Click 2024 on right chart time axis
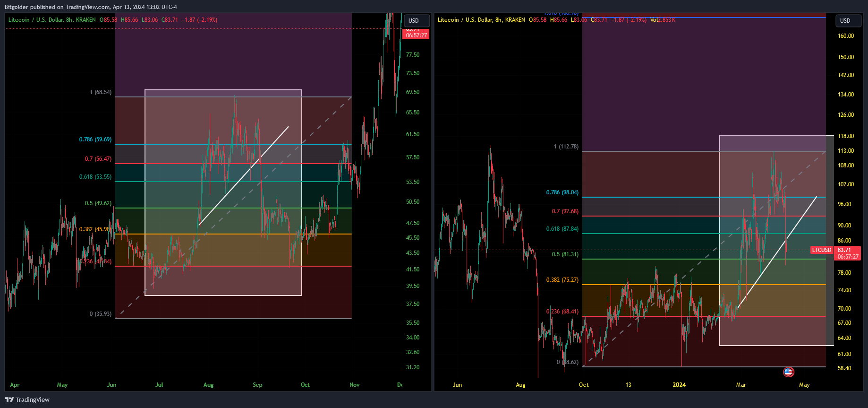Screen dimensions: 868x408 (679, 385)
